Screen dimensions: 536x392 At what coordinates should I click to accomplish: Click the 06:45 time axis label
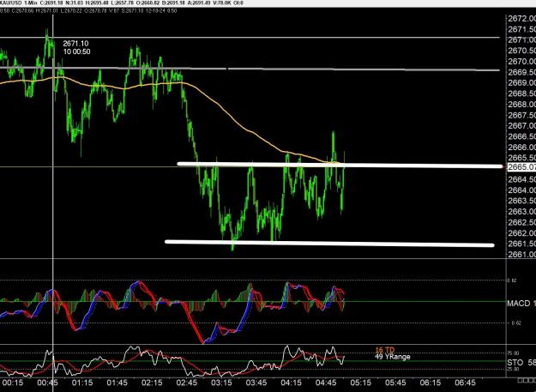465,383
